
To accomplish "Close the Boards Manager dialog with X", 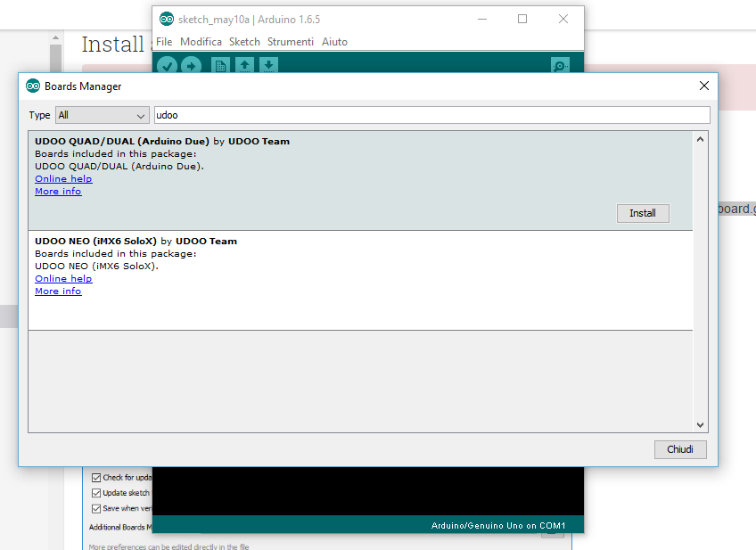I will [704, 86].
